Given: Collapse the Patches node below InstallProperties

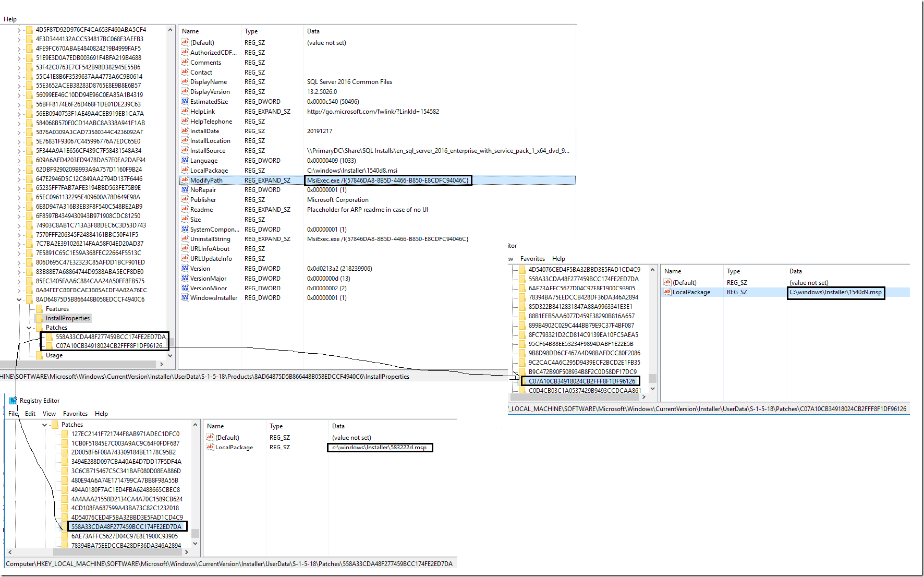Looking at the screenshot, I should click(x=29, y=328).
